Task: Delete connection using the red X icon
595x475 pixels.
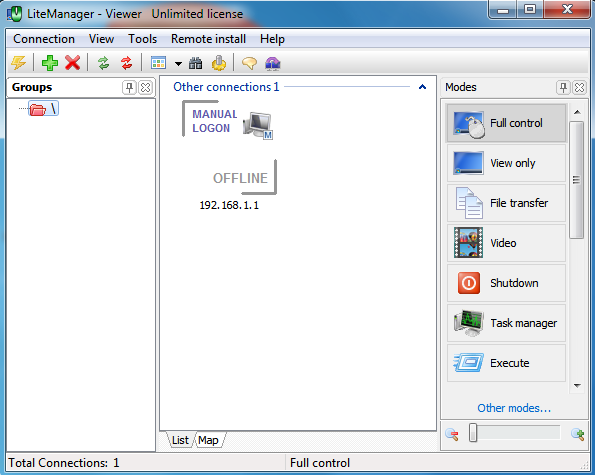Action: [x=72, y=63]
